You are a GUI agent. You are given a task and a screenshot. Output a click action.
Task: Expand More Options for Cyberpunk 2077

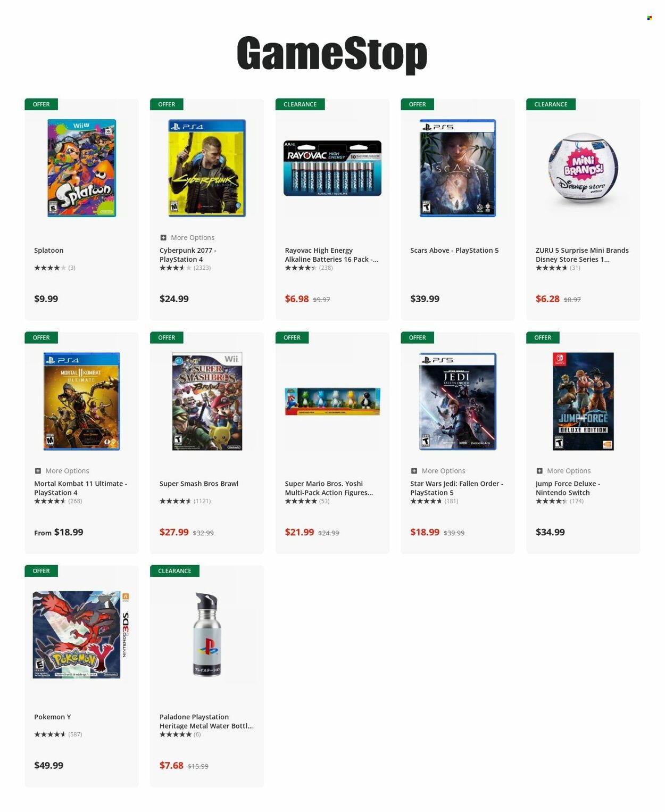187,238
